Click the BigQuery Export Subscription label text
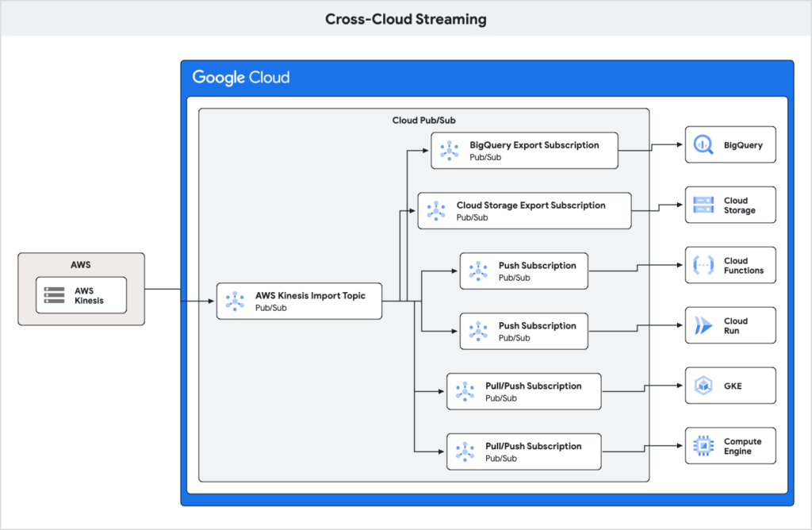 tap(535, 144)
